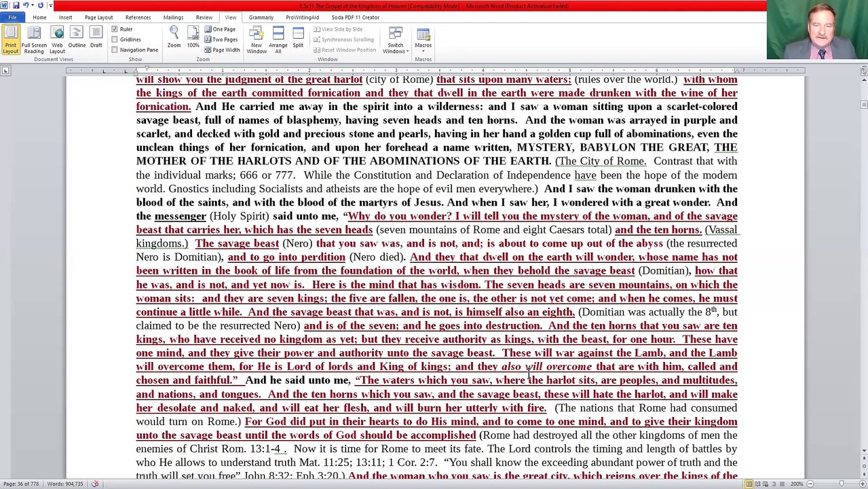The height and width of the screenshot is (489, 868).
Task: Redo action in Quick Access Toolbar
Action: [x=40, y=5]
